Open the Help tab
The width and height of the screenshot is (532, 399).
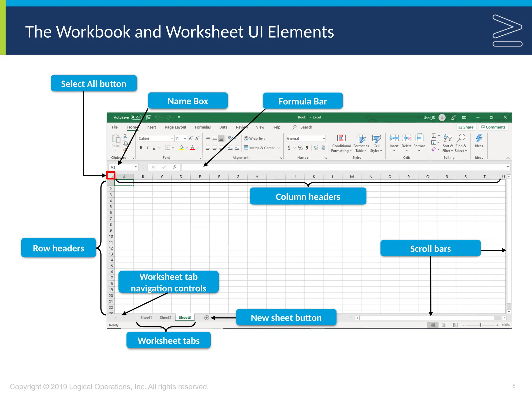tap(276, 127)
